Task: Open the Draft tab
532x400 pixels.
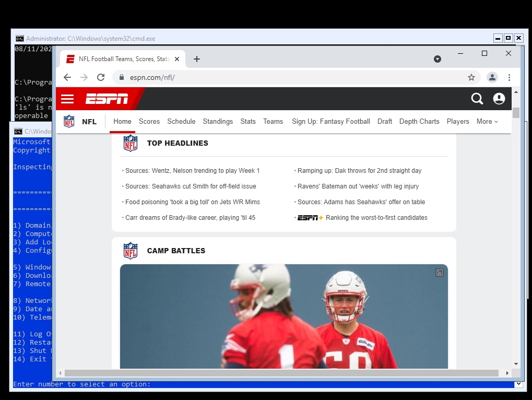Action: pos(385,122)
